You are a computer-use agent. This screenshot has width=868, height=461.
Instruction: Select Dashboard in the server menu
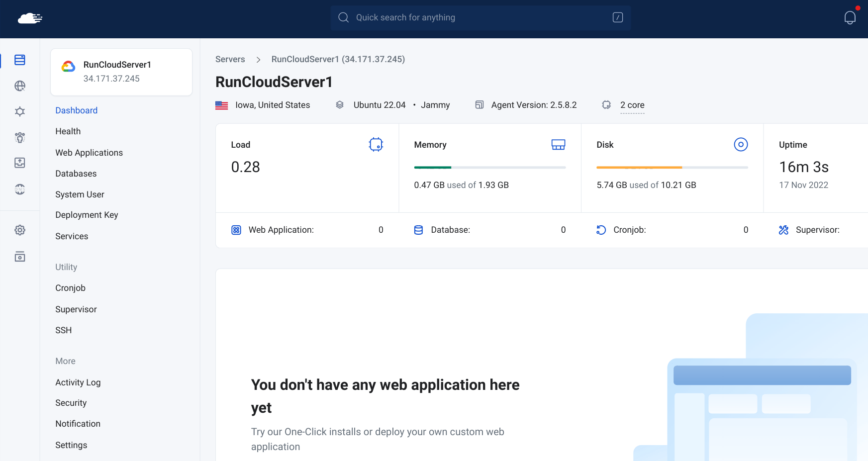point(77,110)
